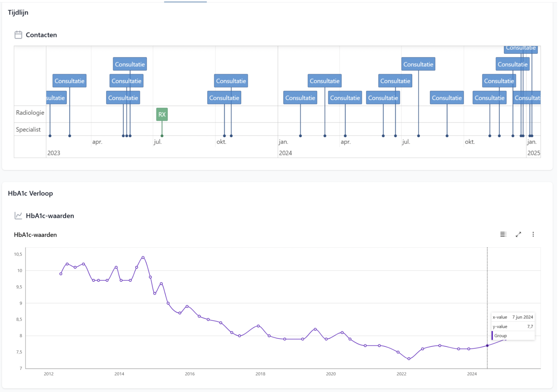Open the lower Consultatie box in June 2024
The height and width of the screenshot is (392, 558).
383,98
